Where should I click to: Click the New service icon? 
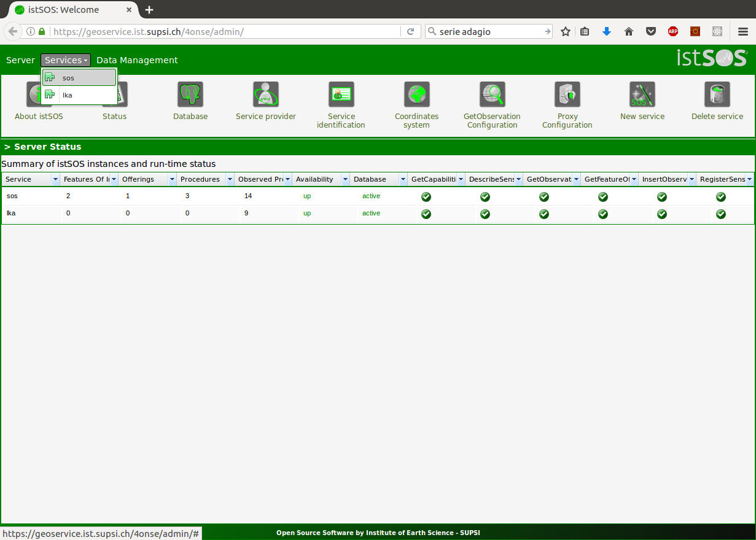[642, 94]
